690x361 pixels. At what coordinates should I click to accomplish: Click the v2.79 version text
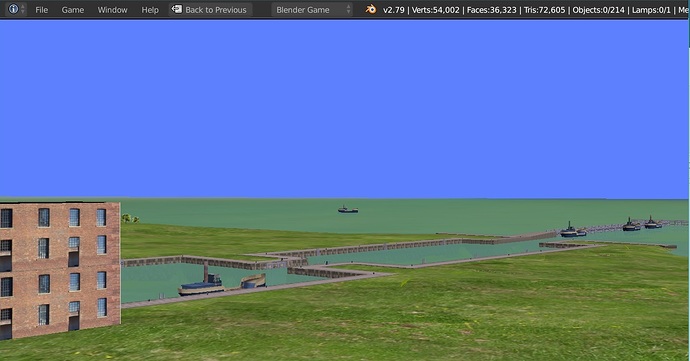tap(394, 10)
